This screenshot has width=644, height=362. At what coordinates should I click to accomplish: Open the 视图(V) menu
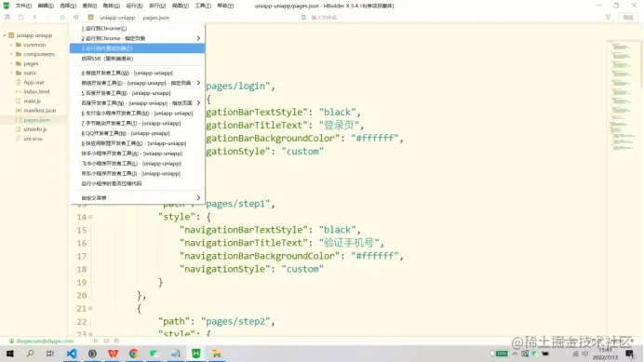click(x=180, y=6)
